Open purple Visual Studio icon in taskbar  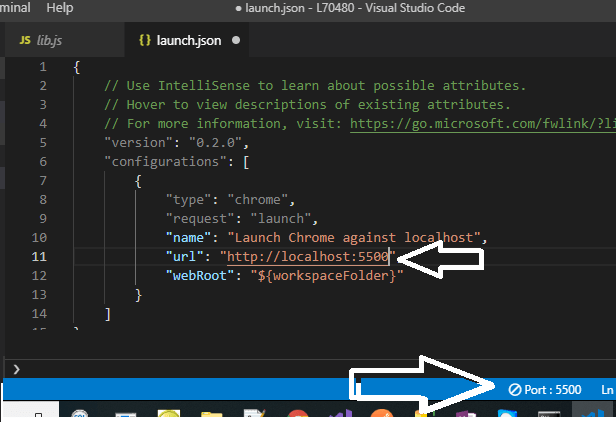tap(339, 412)
